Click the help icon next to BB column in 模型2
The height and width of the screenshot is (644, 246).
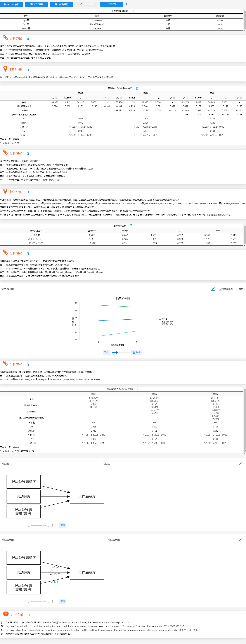(121, 98)
